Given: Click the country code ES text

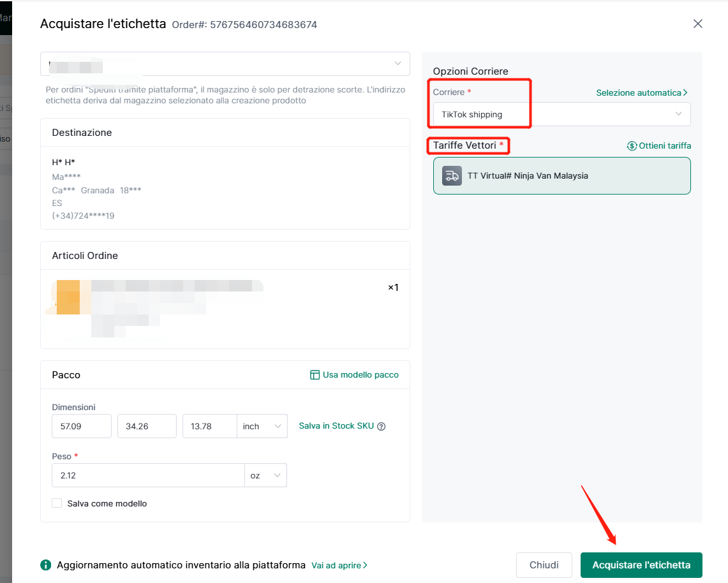Looking at the screenshot, I should (57, 203).
